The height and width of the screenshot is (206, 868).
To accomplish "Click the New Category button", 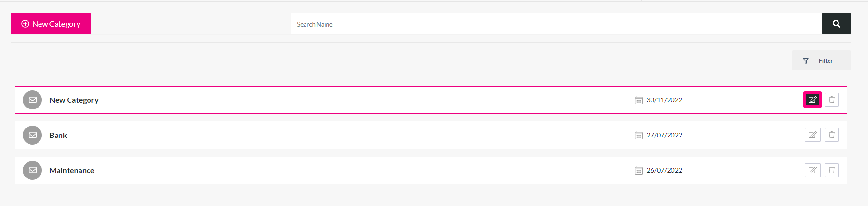I will click(x=51, y=24).
